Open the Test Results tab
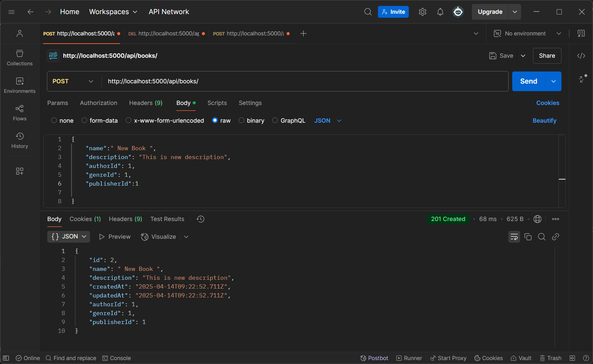The height and width of the screenshot is (364, 593). (167, 219)
